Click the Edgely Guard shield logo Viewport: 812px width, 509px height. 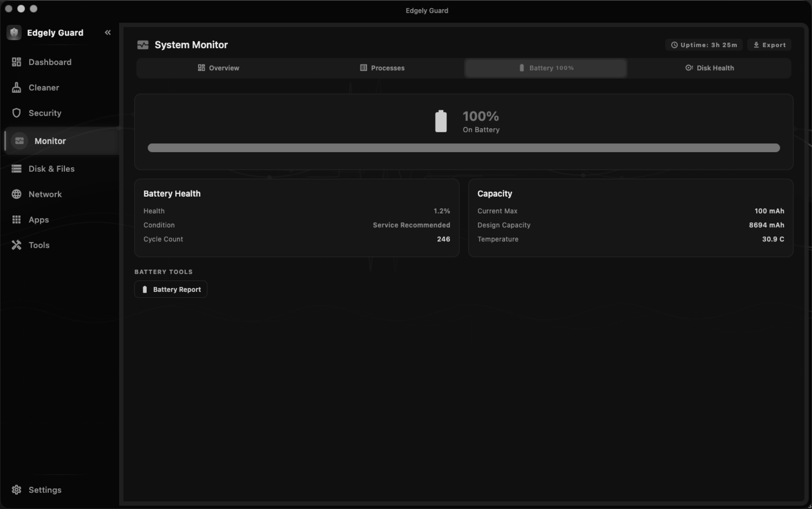pyautogui.click(x=14, y=33)
